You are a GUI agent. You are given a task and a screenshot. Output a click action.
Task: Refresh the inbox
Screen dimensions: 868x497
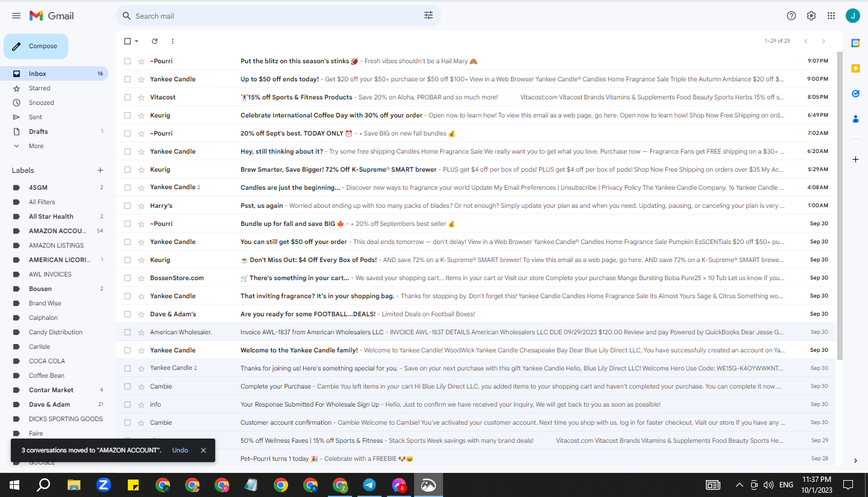tap(154, 41)
